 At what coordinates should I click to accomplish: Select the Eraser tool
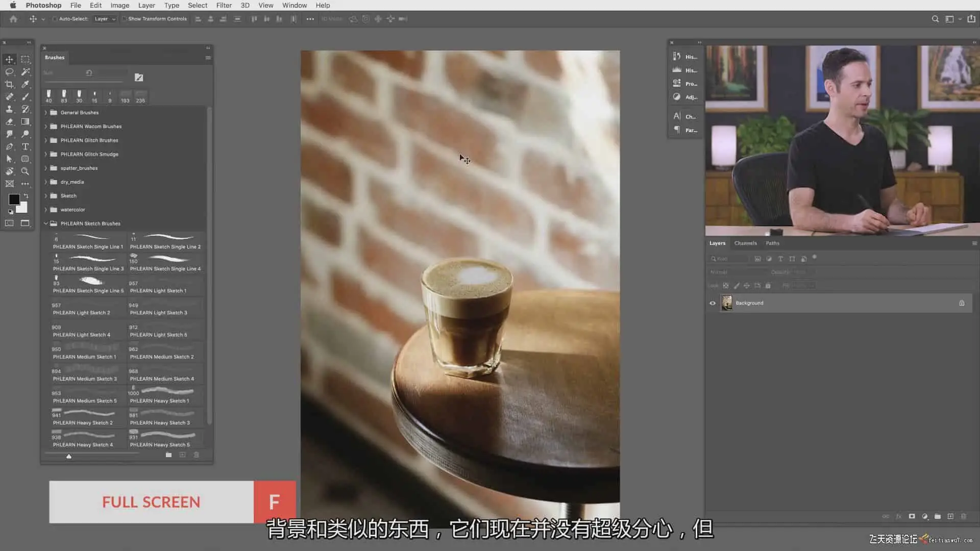[x=9, y=121]
